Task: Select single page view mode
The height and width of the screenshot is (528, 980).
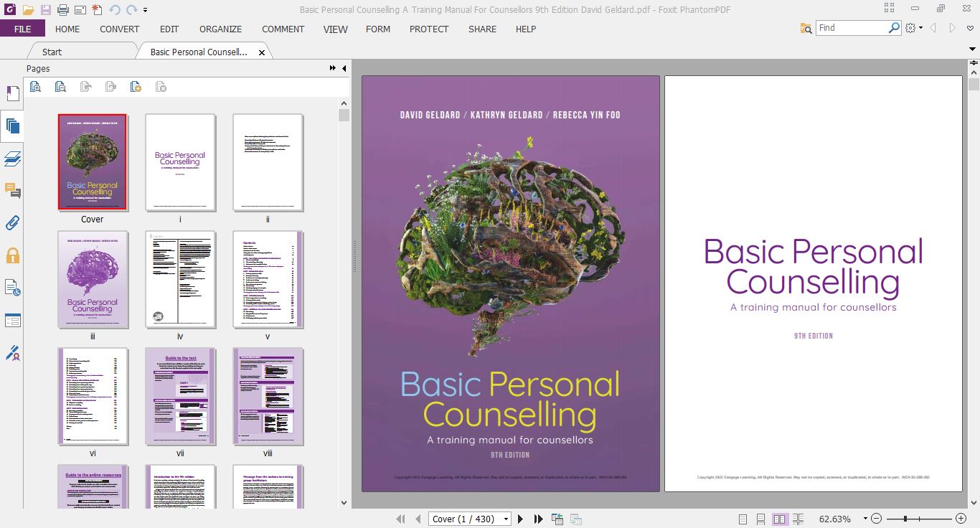Action: point(743,519)
